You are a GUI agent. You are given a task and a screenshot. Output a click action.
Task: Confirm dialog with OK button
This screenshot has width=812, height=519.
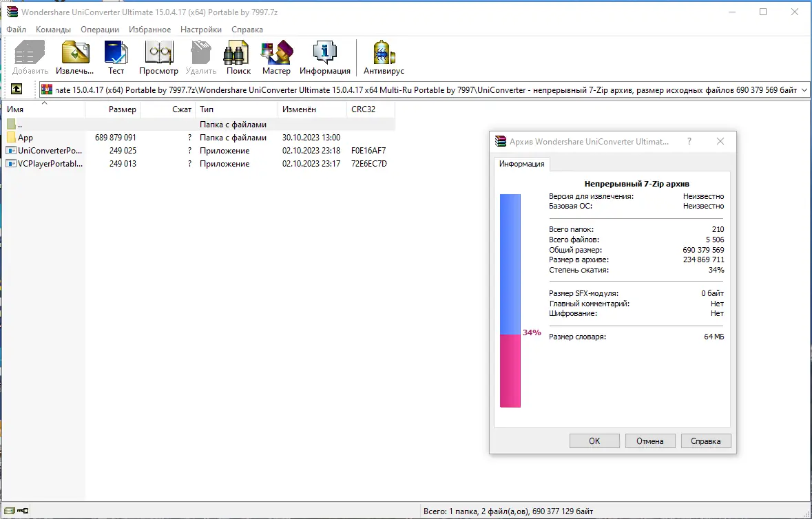click(x=594, y=441)
